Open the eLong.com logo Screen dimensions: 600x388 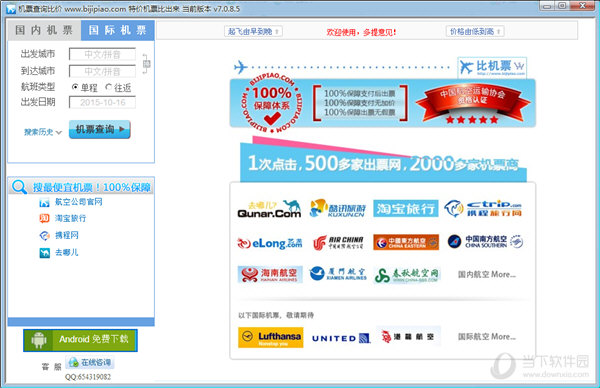(x=269, y=243)
